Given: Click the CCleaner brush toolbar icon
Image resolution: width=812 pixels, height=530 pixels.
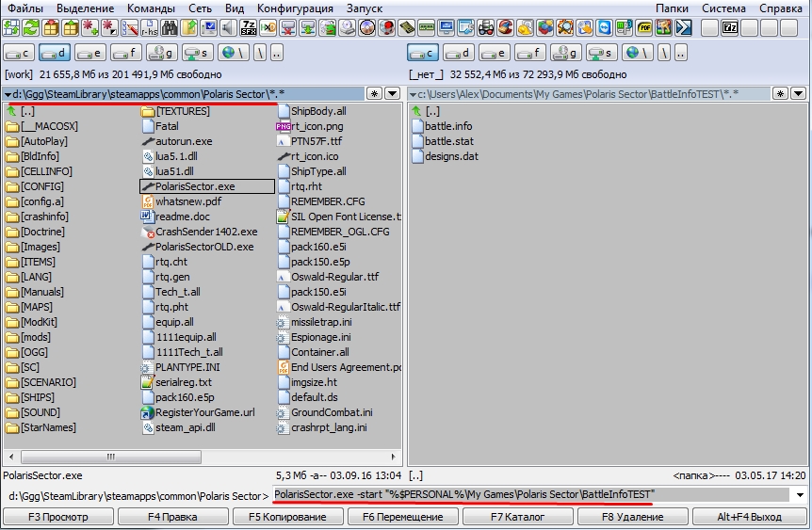Looking at the screenshot, I should pos(506,27).
